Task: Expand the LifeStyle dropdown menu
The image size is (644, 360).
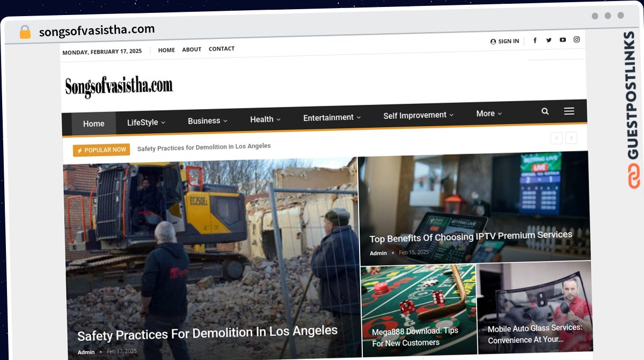Action: coord(146,123)
